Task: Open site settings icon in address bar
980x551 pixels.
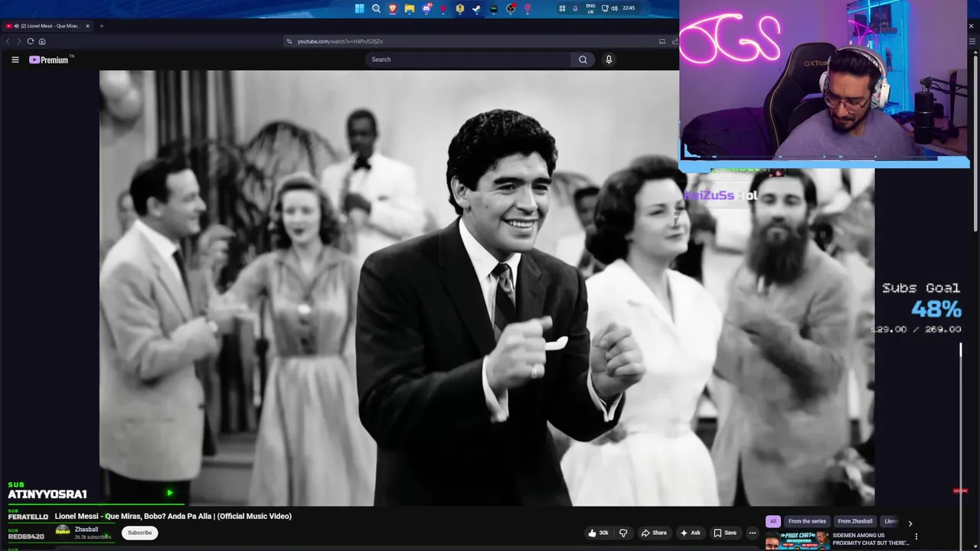Action: (289, 41)
